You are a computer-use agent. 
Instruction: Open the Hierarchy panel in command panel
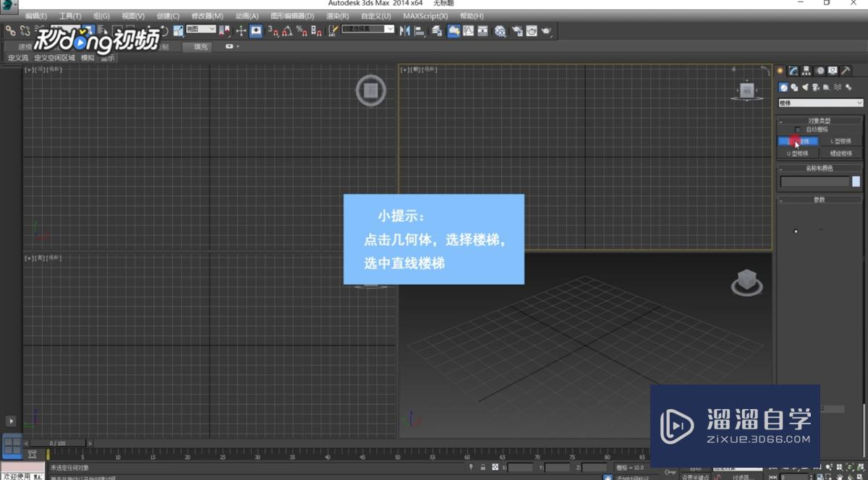[805, 70]
